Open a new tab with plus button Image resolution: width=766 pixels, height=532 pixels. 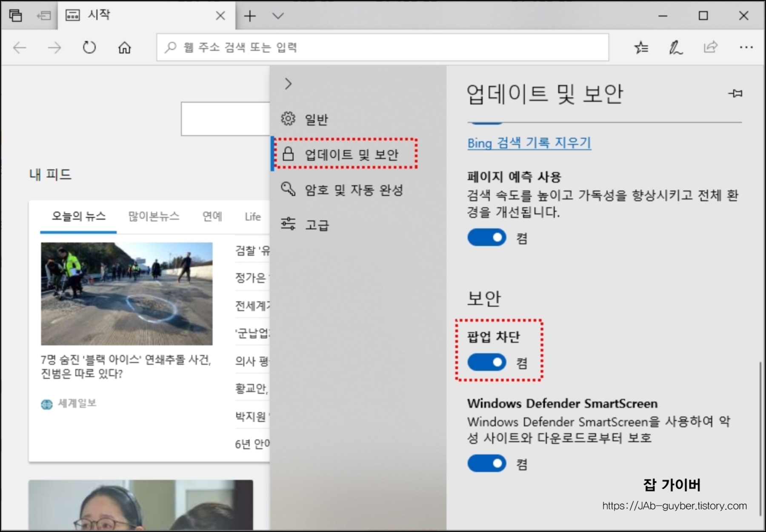pyautogui.click(x=250, y=16)
